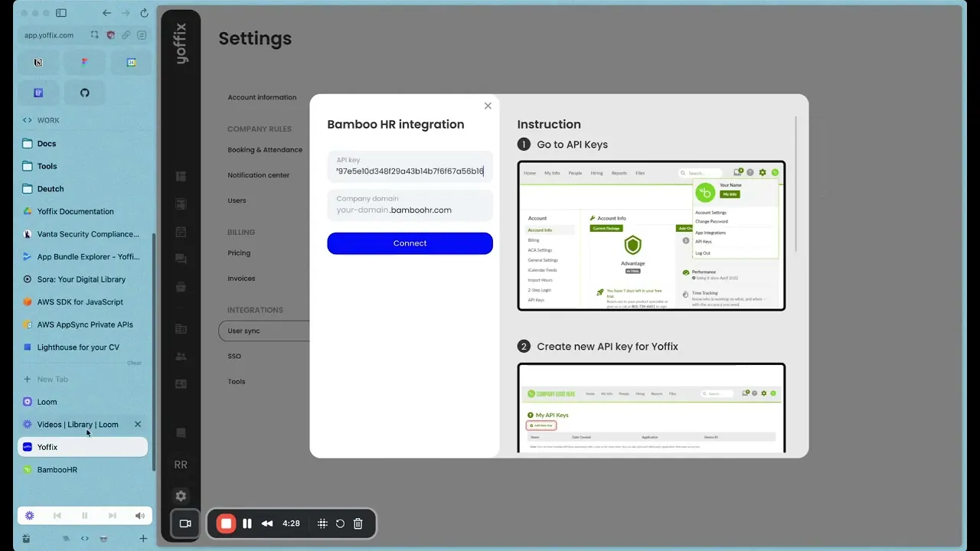Open the pinned Figma tab
980x551 pixels.
point(85,63)
